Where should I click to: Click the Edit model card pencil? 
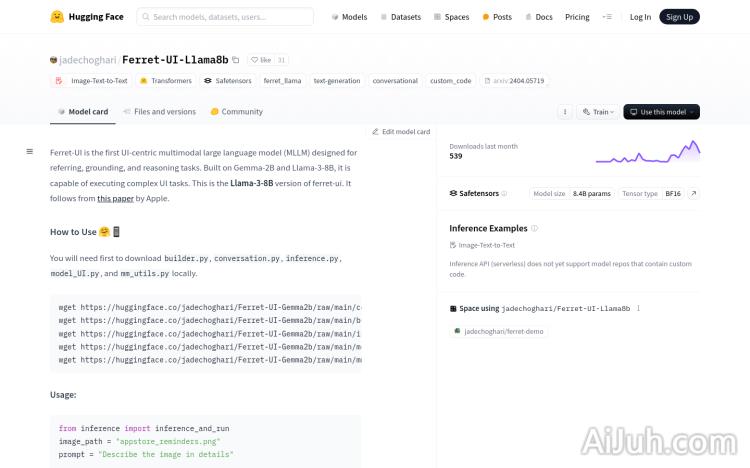pyautogui.click(x=401, y=132)
